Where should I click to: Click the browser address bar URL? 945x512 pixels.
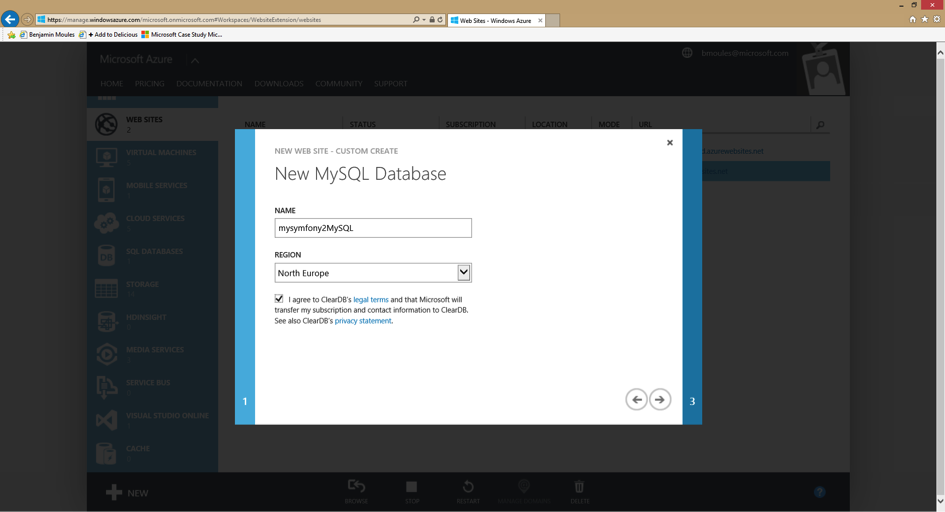[184, 20]
